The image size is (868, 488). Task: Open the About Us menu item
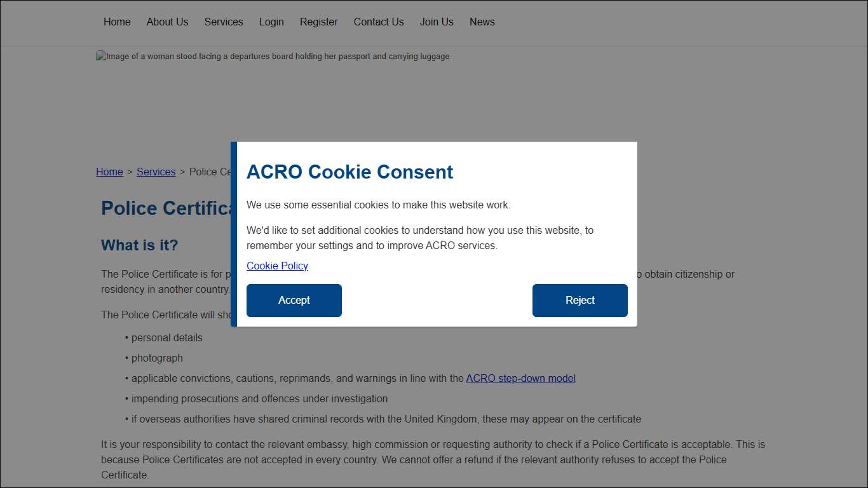tap(167, 22)
